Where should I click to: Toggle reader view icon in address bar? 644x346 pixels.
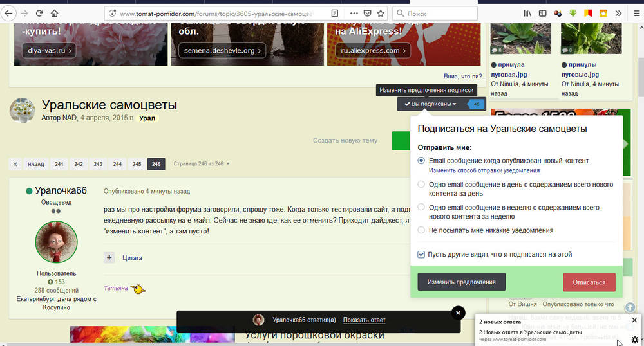pos(334,13)
